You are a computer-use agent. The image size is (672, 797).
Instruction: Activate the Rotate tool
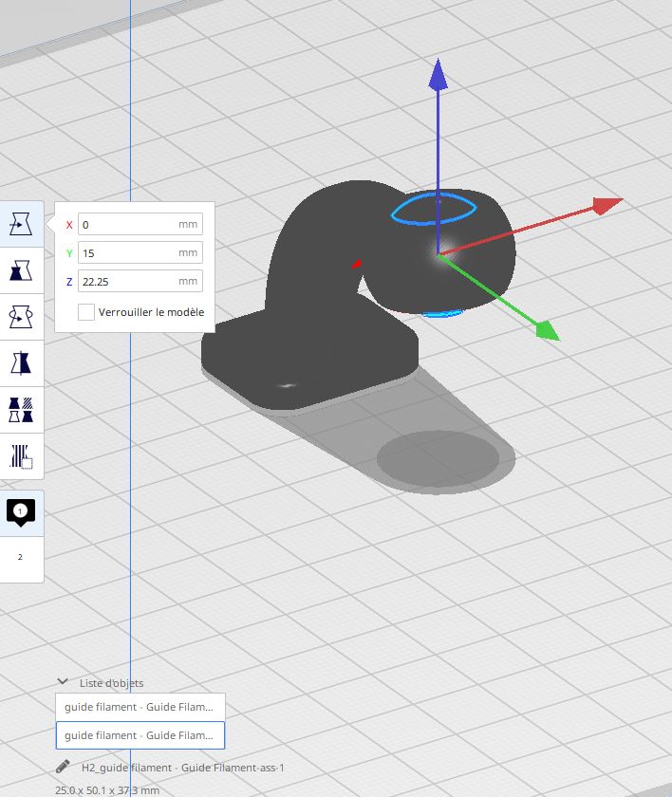tap(21, 317)
